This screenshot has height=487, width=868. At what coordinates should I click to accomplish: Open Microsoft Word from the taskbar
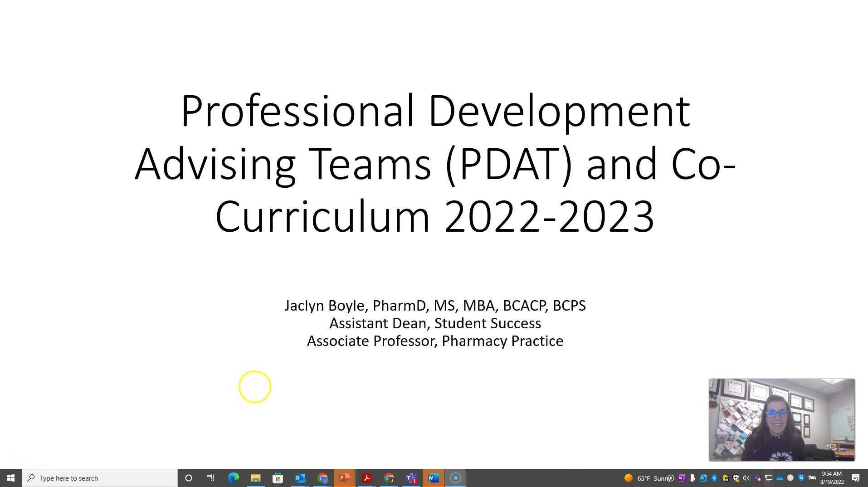[x=433, y=477]
